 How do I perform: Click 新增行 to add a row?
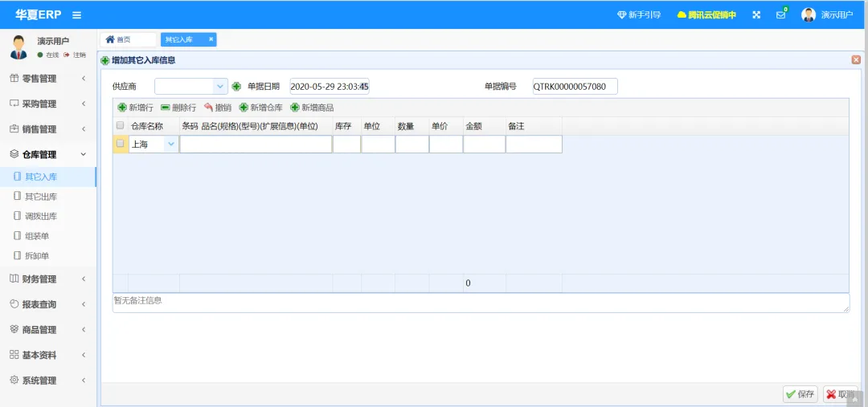136,108
